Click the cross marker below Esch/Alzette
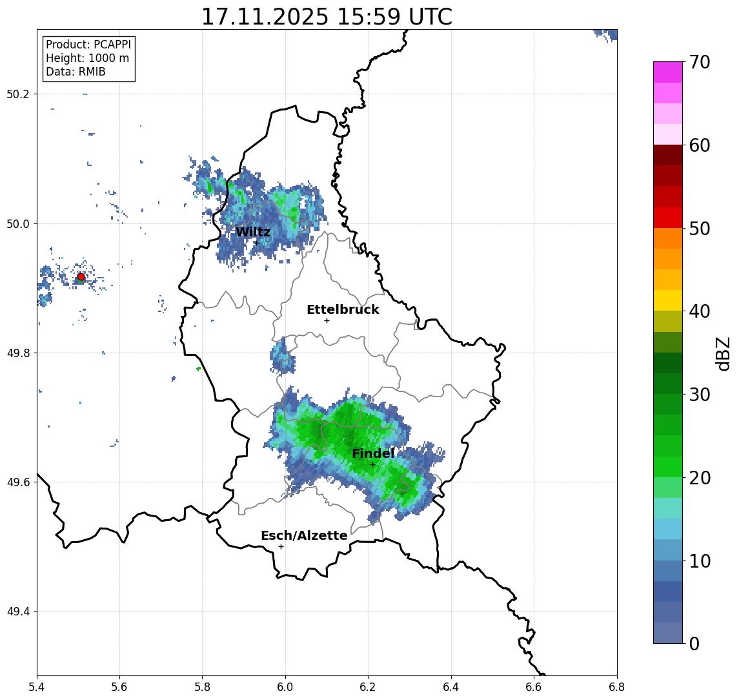 point(281,547)
